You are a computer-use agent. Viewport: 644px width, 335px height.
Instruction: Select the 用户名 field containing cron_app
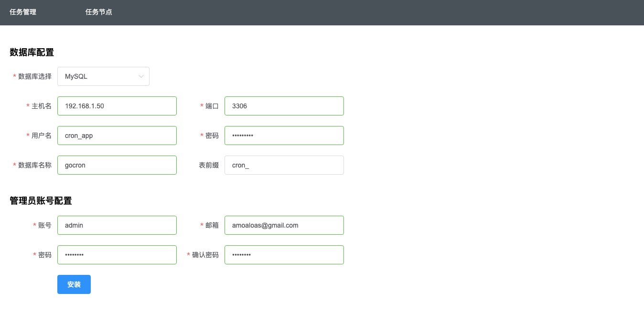tap(117, 136)
